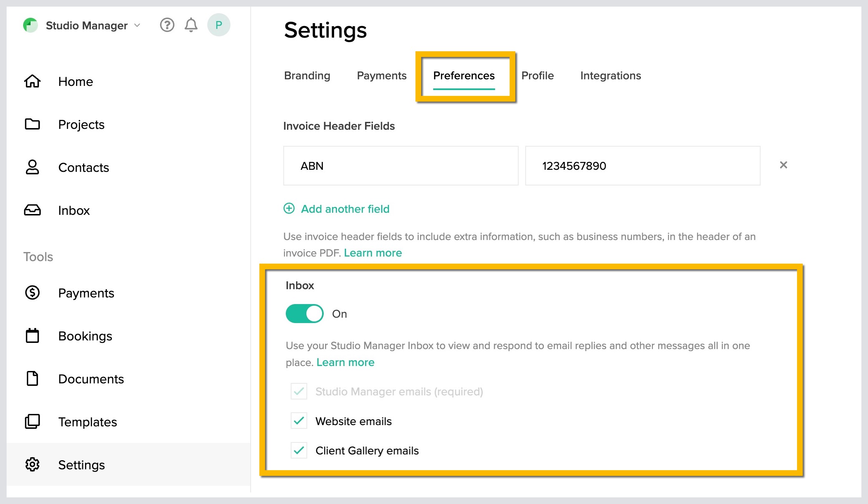Open Inbox label in the sidebar
Viewport: 868px width, 504px height.
[74, 211]
